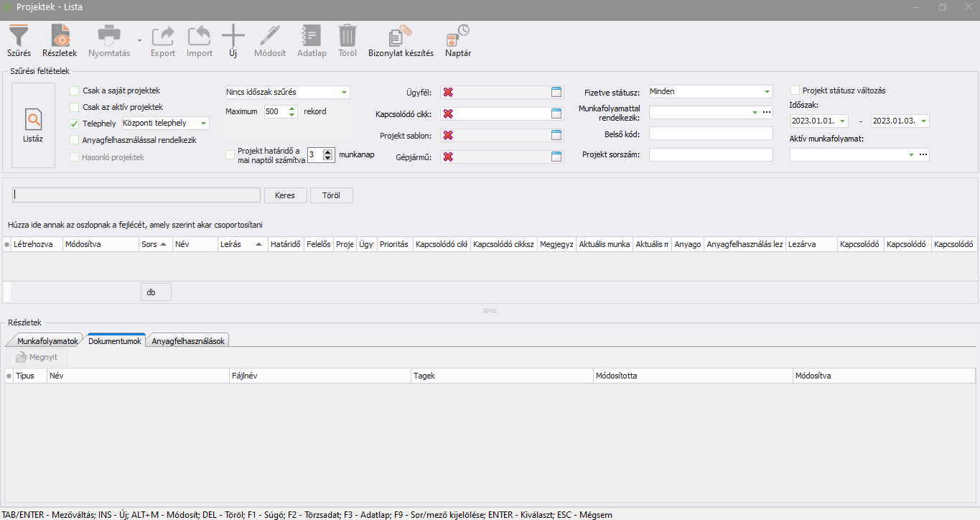Sort by the Prioritás column header

click(x=395, y=244)
